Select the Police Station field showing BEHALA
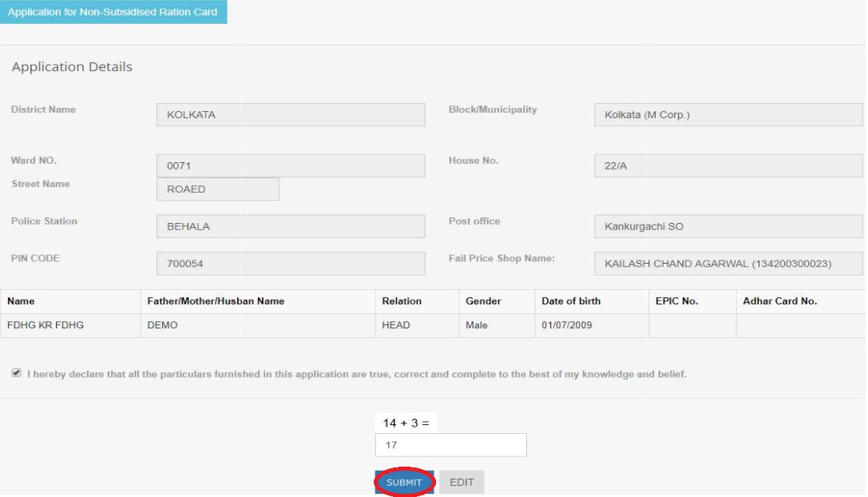This screenshot has width=868, height=497. point(291,227)
